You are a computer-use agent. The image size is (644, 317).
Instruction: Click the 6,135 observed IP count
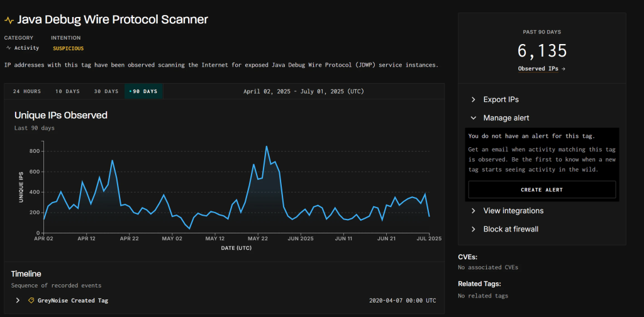tap(541, 50)
